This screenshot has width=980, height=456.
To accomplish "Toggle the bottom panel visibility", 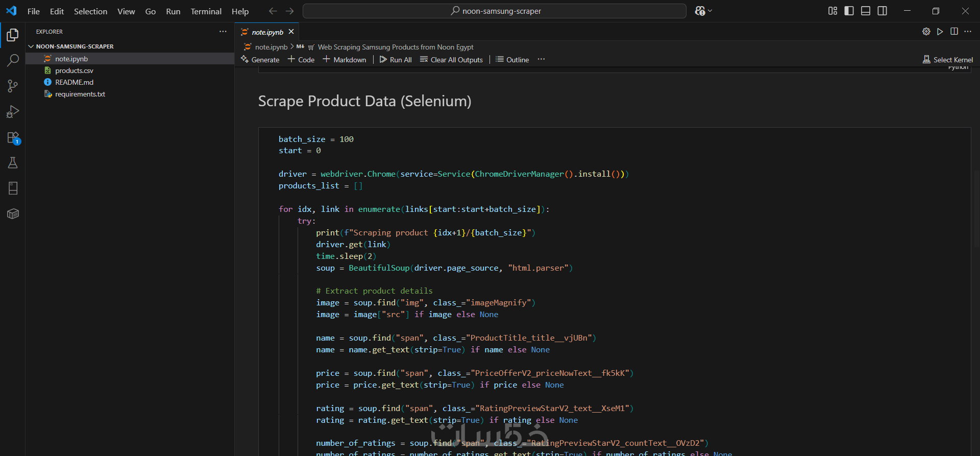I will [866, 11].
